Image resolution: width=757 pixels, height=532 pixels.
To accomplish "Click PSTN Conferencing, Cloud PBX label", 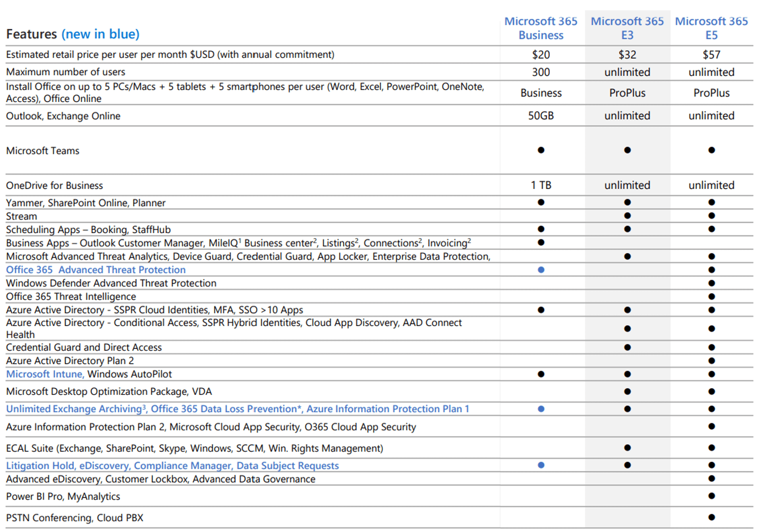I will tap(75, 518).
